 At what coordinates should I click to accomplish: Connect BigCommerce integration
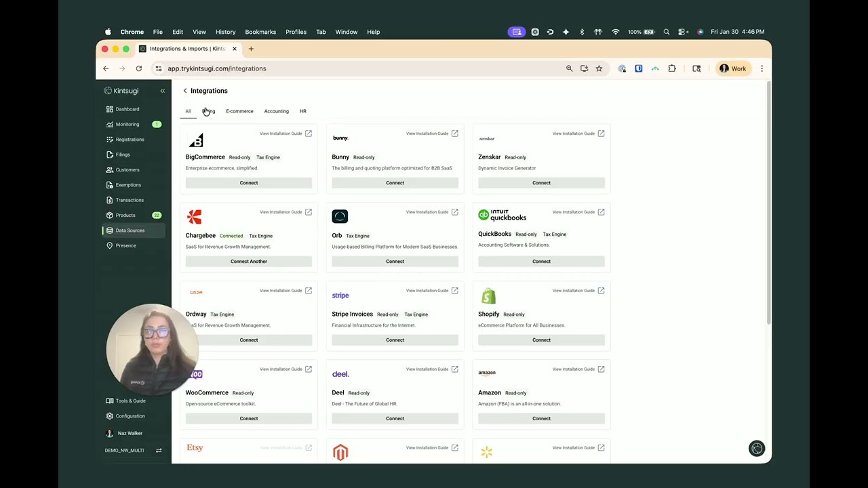coord(249,183)
